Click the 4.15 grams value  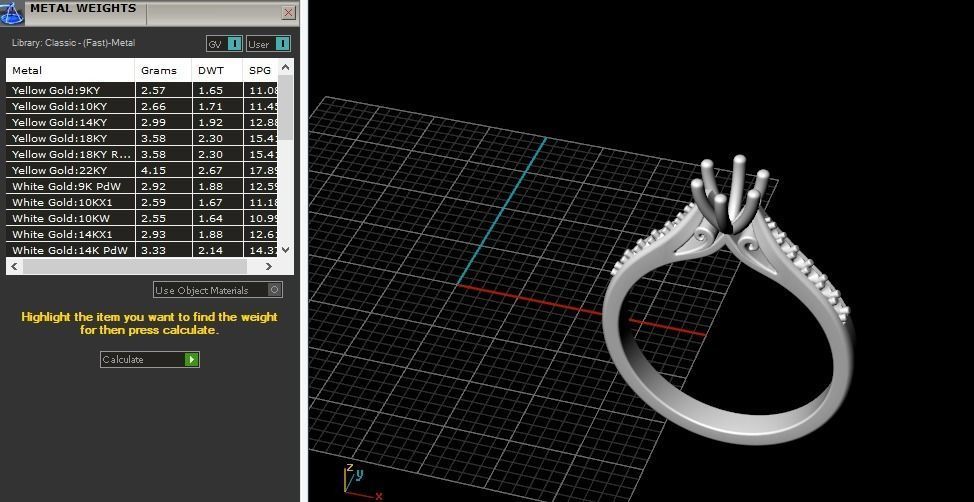(152, 170)
